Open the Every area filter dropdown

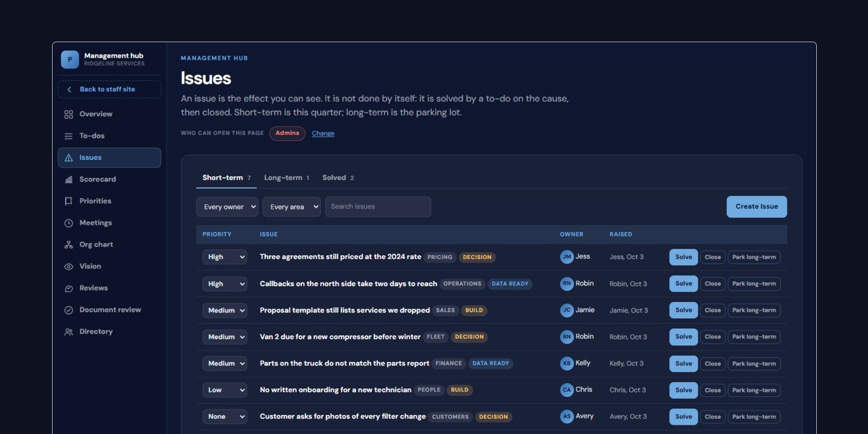click(x=292, y=207)
